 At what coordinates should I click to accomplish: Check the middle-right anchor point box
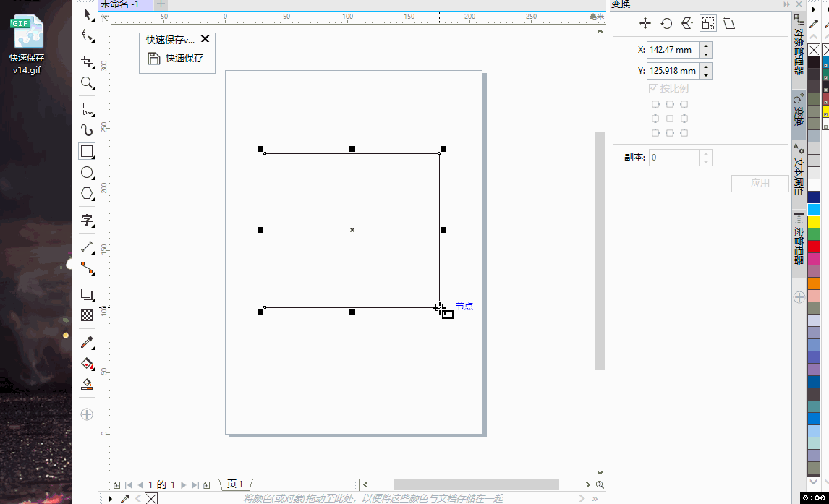pos(684,119)
